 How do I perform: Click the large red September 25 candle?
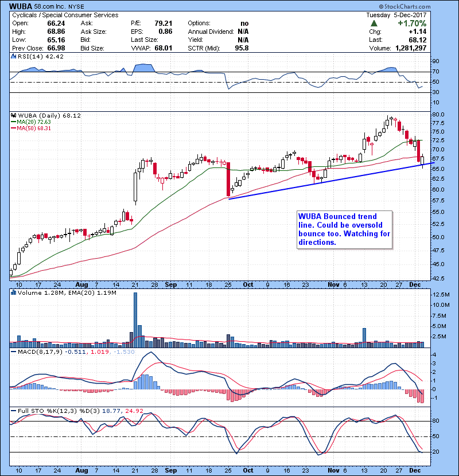pyautogui.click(x=228, y=179)
